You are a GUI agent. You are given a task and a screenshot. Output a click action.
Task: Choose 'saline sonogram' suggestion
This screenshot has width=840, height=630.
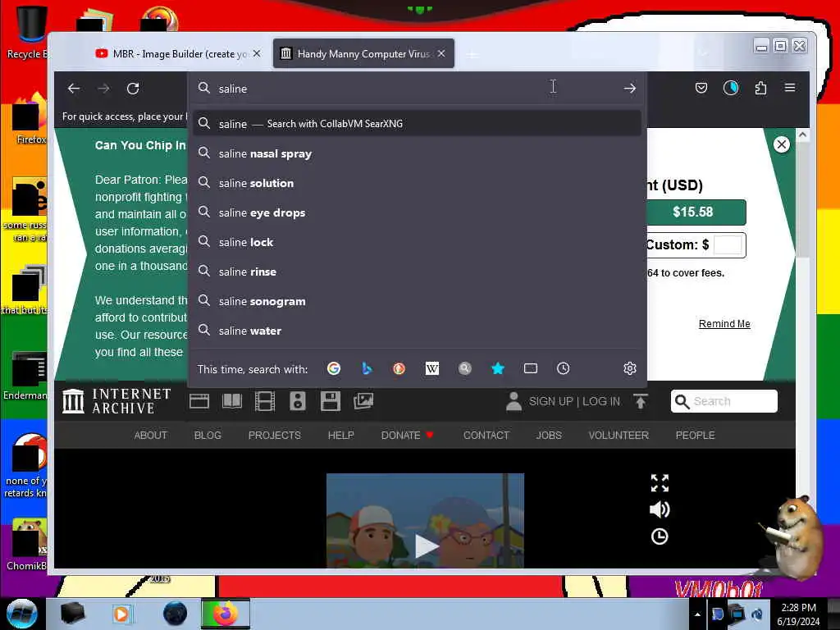tap(417, 301)
